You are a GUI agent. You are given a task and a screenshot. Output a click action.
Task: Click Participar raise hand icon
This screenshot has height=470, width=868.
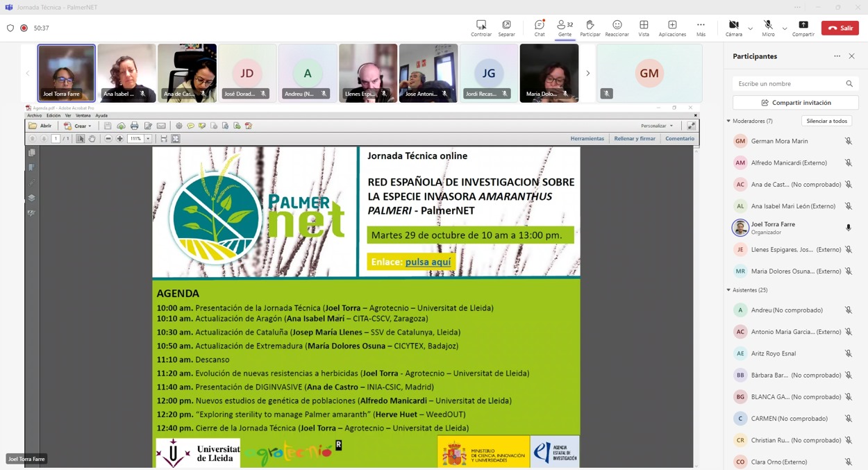[590, 28]
